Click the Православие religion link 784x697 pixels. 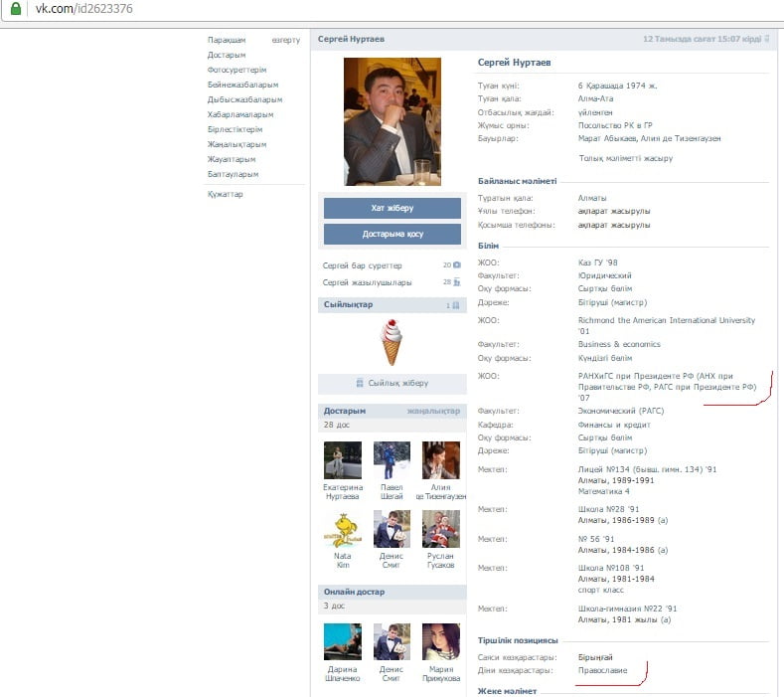[602, 670]
